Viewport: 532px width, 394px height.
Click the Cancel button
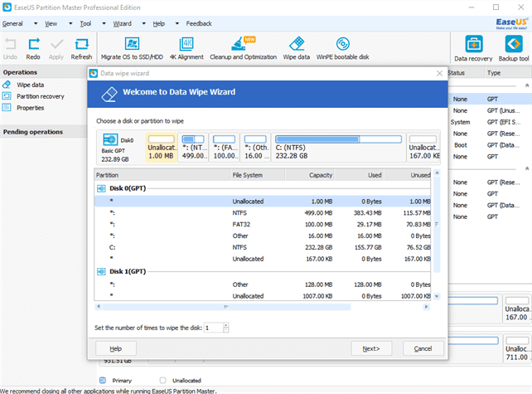coord(423,348)
